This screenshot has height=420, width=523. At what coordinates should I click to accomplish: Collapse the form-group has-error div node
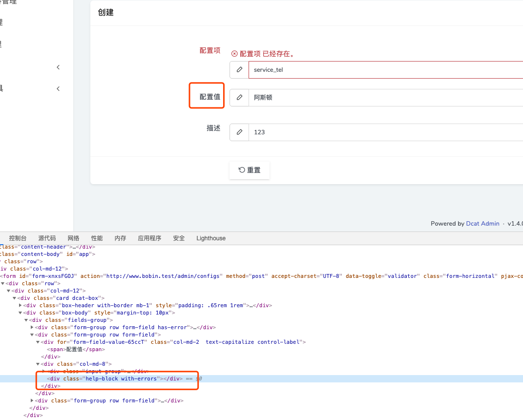[x=32, y=327]
